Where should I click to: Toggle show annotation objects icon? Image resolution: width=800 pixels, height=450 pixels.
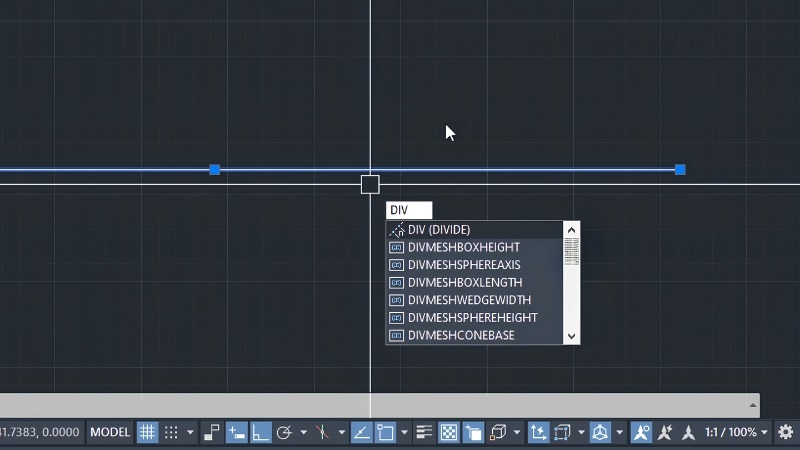point(641,433)
